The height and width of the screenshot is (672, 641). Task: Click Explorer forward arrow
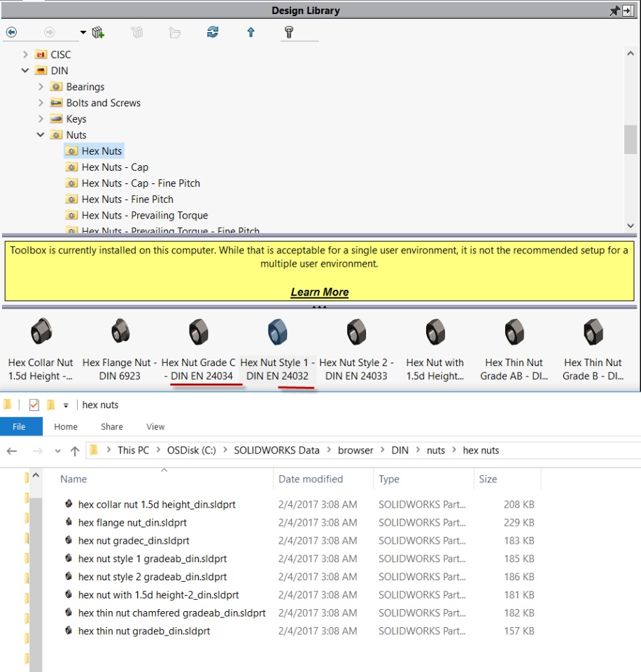38,450
